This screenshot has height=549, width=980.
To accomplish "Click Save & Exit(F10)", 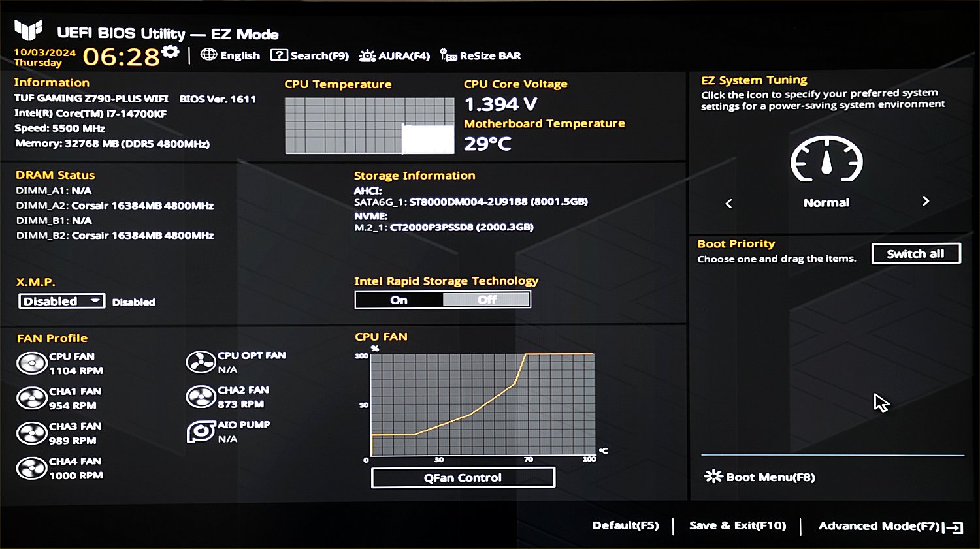I will [x=738, y=525].
